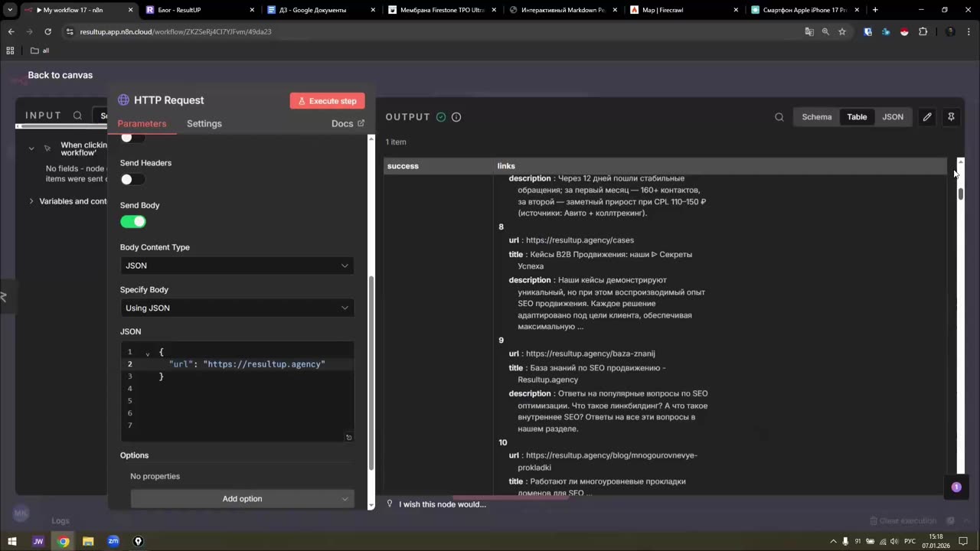The height and width of the screenshot is (551, 980).
Task: Click the zoom magnifier icon in address bar
Action: point(825,31)
